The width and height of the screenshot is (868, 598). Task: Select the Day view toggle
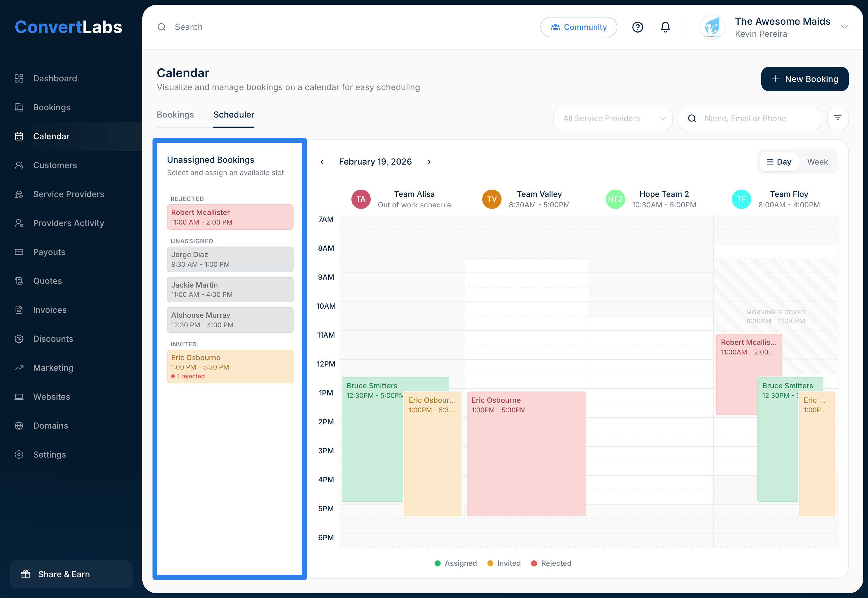pyautogui.click(x=778, y=162)
